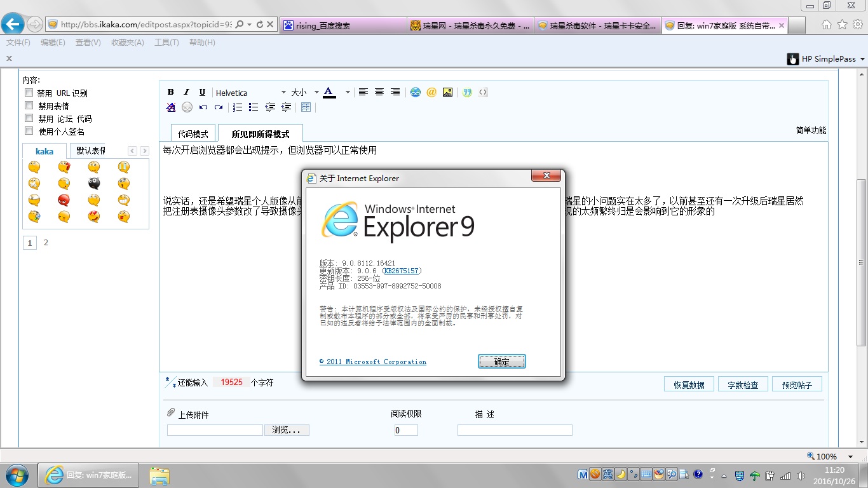Open the Windows Start button
The image size is (868, 488).
pos(17,475)
